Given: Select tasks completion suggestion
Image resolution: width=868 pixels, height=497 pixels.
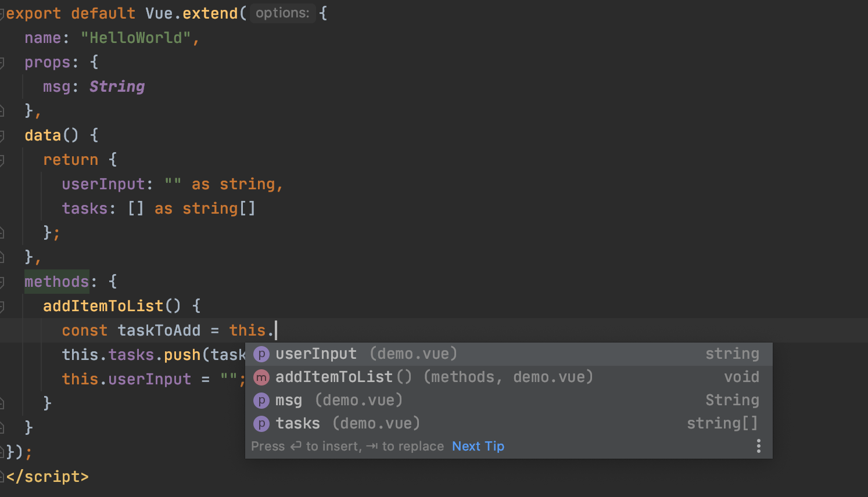Looking at the screenshot, I should coord(508,424).
